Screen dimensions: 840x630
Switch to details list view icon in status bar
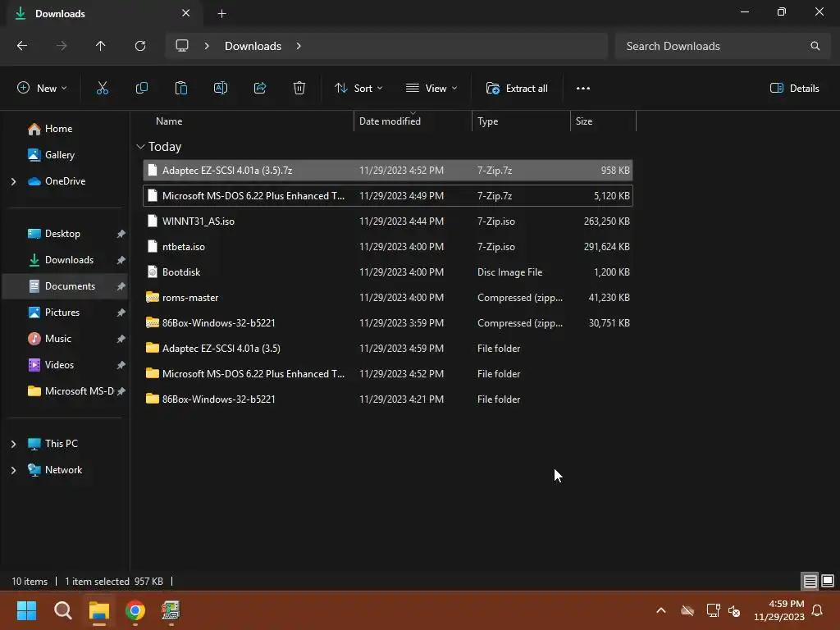point(810,581)
